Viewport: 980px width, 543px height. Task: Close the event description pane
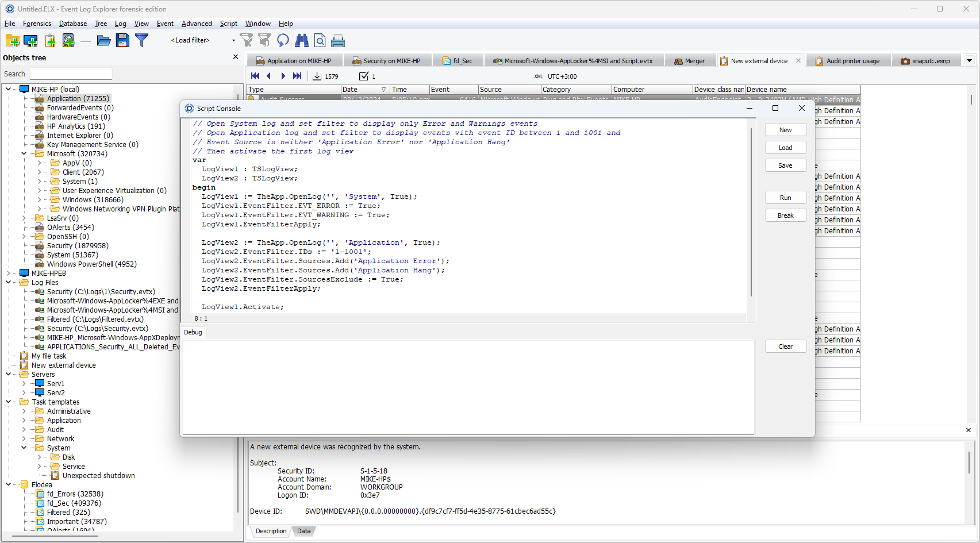969,430
